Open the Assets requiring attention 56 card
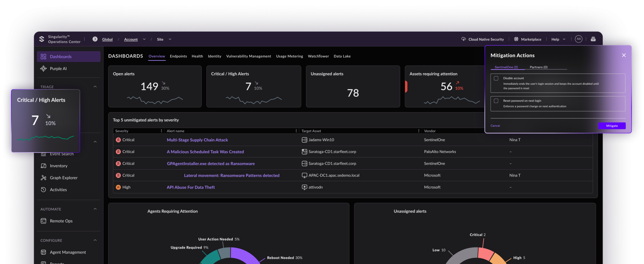The width and height of the screenshot is (644, 264). pyautogui.click(x=445, y=86)
